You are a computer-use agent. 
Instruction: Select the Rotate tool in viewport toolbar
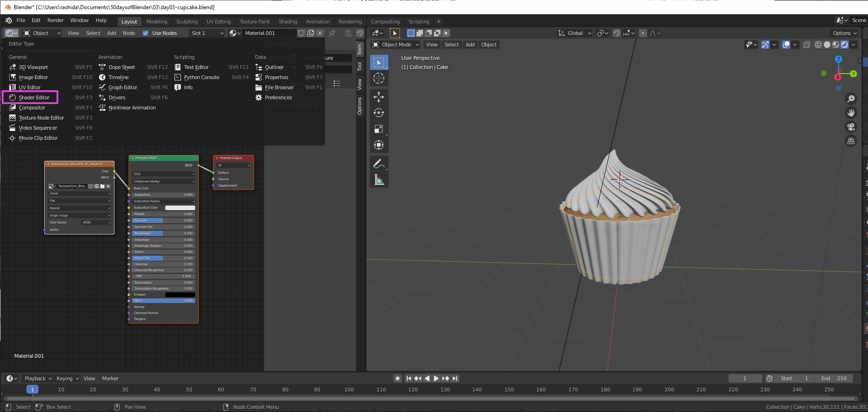[x=379, y=113]
